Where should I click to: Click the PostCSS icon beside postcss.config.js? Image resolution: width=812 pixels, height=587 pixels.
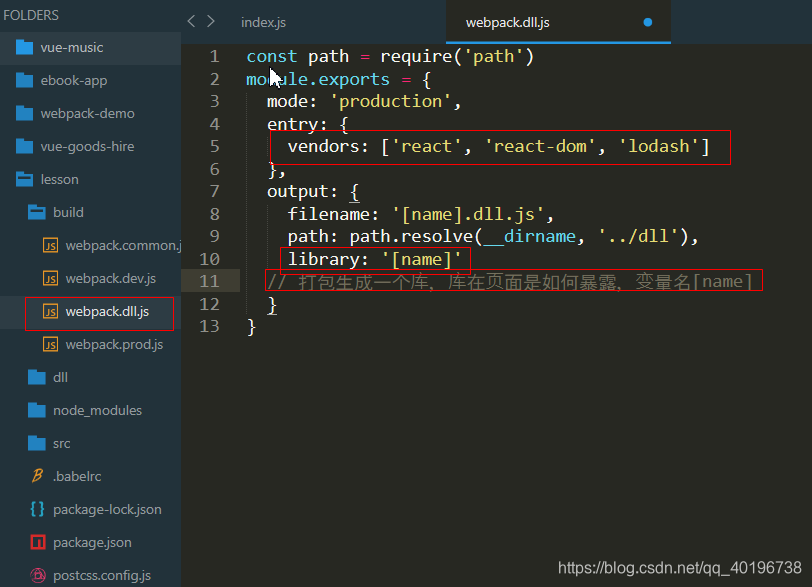[x=36, y=575]
